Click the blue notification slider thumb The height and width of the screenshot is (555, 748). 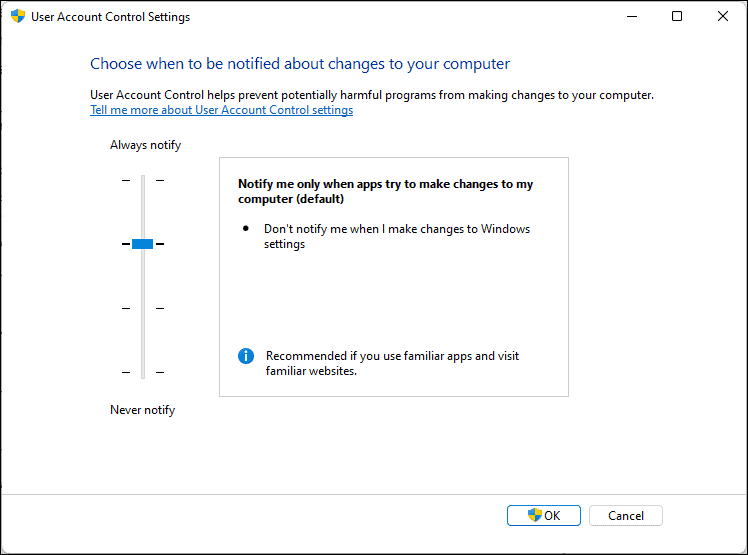pos(142,244)
